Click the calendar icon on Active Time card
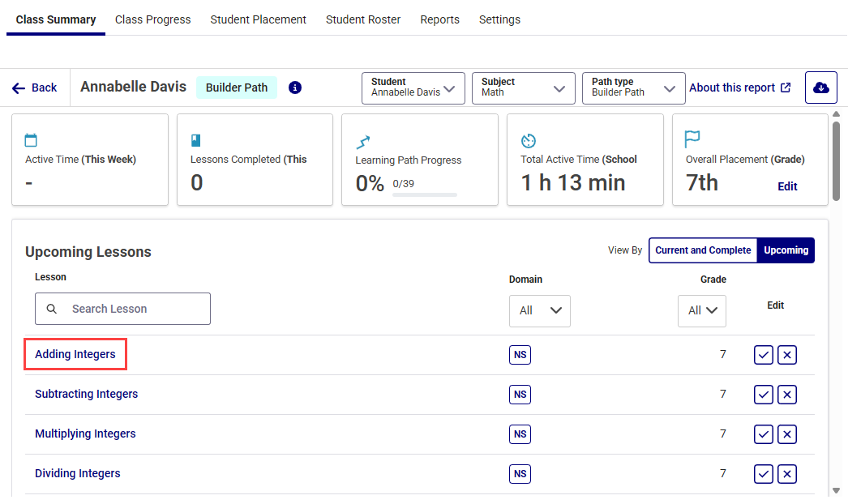 31,140
